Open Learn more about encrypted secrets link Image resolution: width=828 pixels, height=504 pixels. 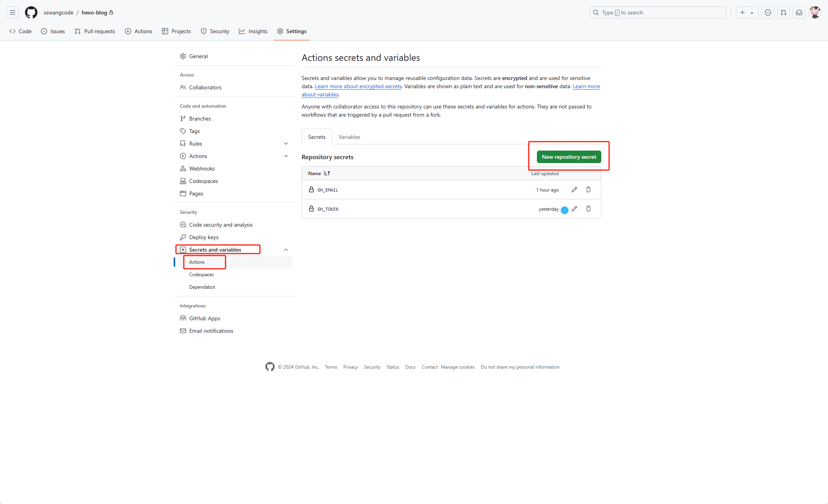(358, 87)
